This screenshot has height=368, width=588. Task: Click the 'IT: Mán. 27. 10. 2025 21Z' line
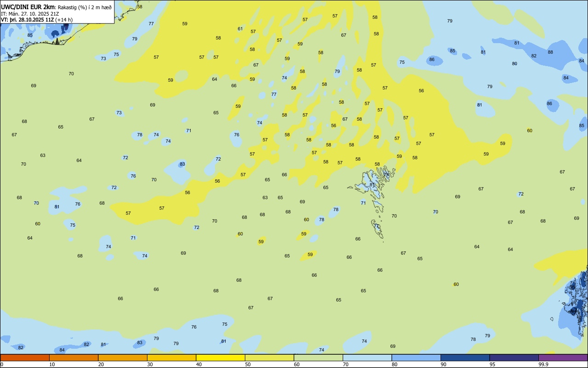point(30,14)
